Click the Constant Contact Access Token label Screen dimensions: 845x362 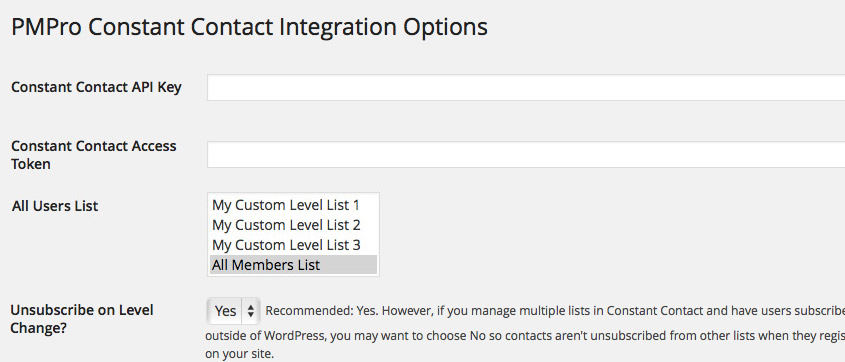pyautogui.click(x=94, y=155)
